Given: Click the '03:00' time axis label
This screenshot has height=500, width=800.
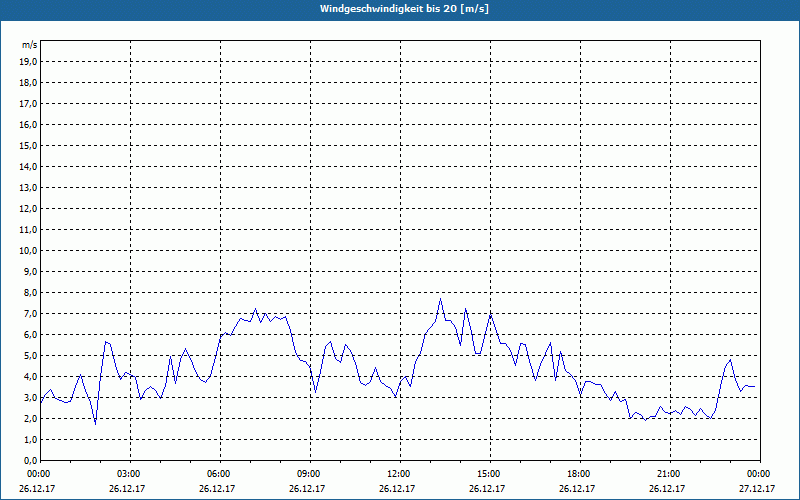Looking at the screenshot, I should click(x=130, y=474).
